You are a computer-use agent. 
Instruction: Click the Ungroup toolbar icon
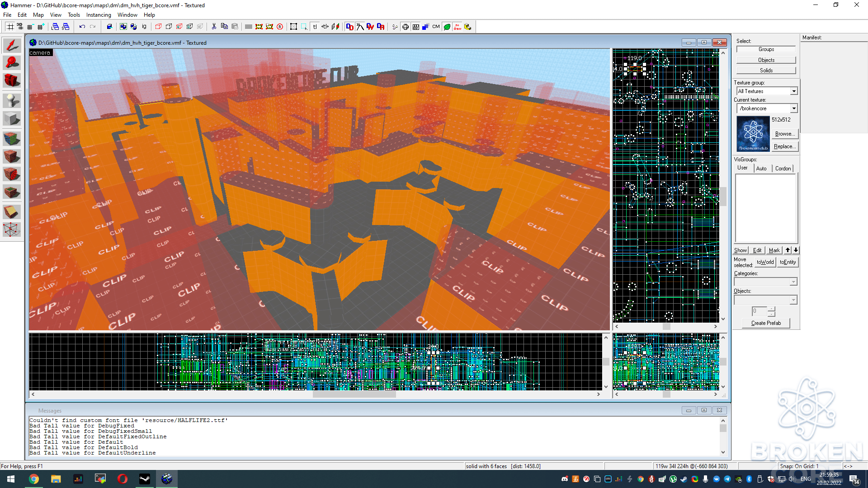tap(133, 27)
